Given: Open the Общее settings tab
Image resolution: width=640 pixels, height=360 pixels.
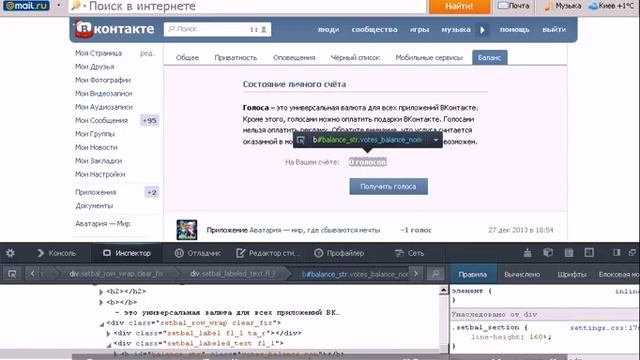Looking at the screenshot, I should (x=187, y=58).
